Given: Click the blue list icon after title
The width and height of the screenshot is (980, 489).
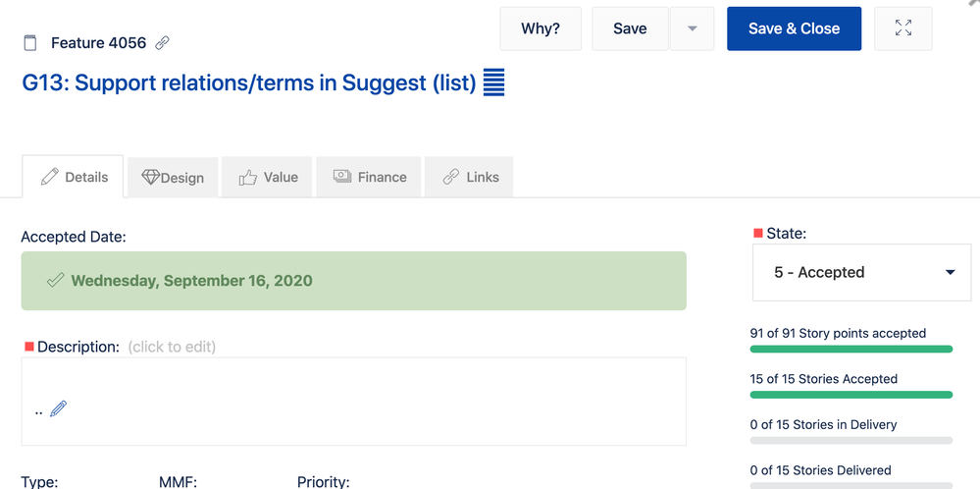Looking at the screenshot, I should click(x=493, y=83).
